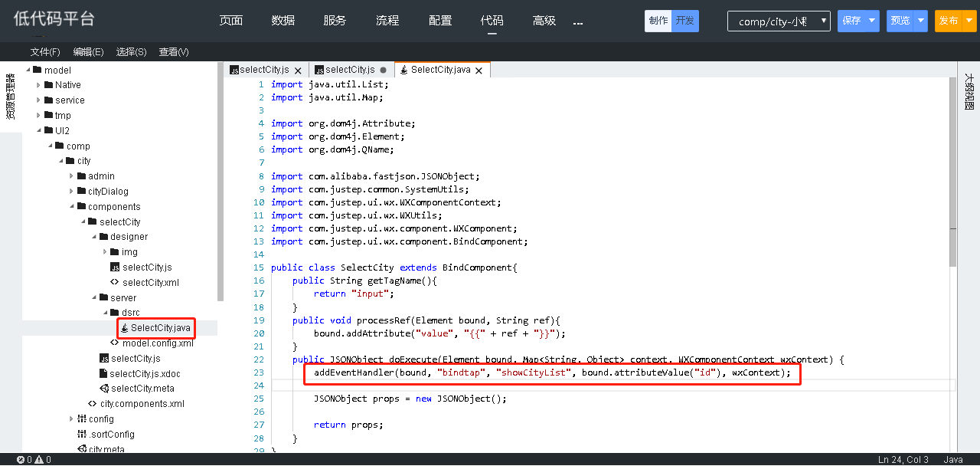Image resolution: width=980 pixels, height=466 pixels.
Task: Click the editor's vertical scrollbar
Action: coord(952,192)
